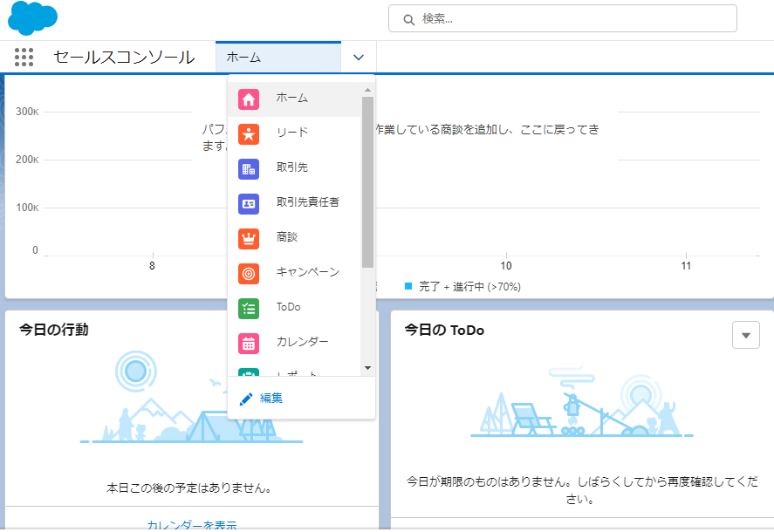The image size is (774, 532).
Task: Click the 編集 link to edit navigation items
Action: coord(271,399)
